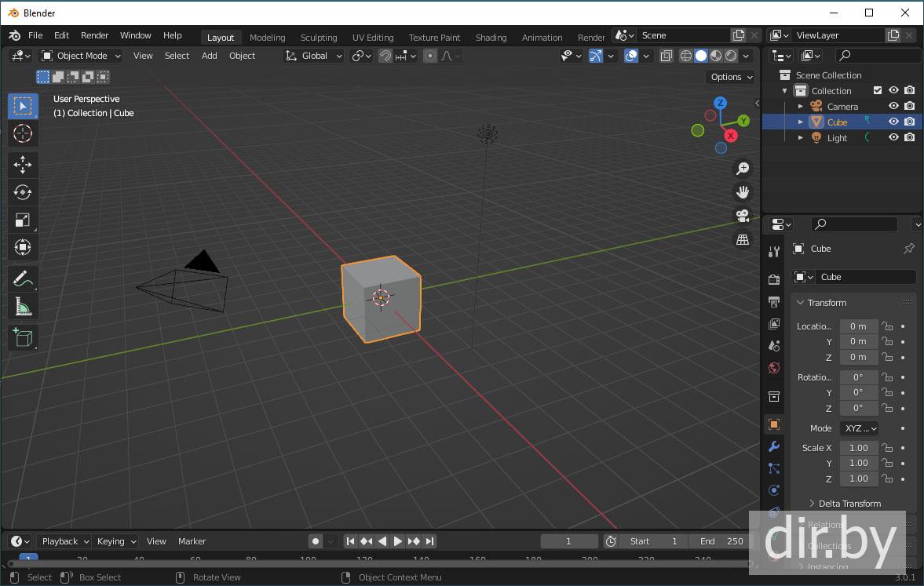Screen dimensions: 924x586
Task: Hide the Camera object in the outliner
Action: coord(893,106)
